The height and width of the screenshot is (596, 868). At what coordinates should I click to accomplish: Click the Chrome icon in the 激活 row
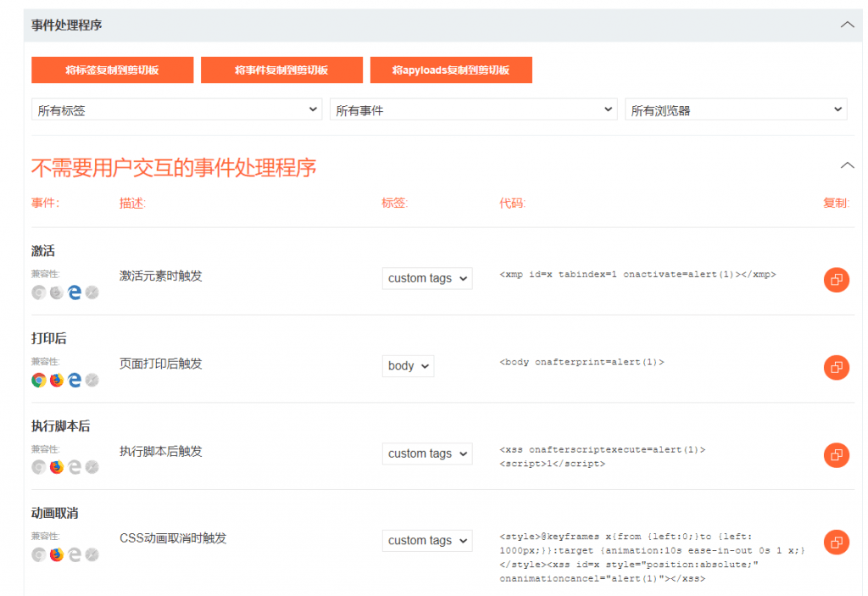click(x=39, y=292)
